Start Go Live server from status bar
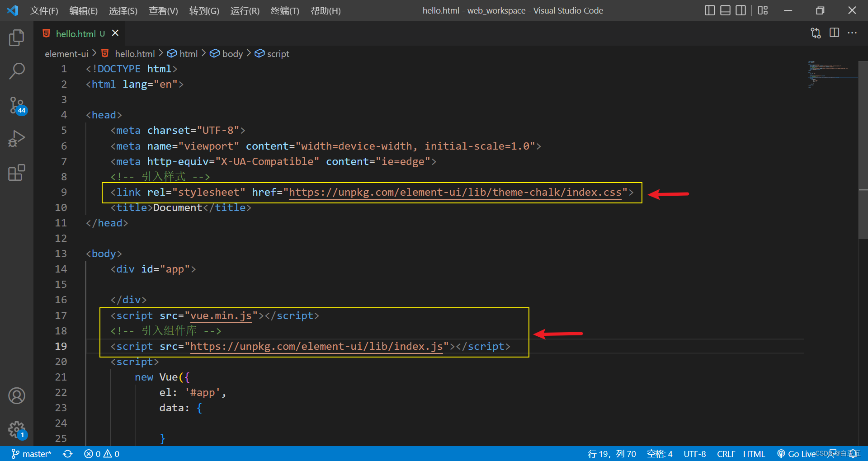This screenshot has height=461, width=868. coord(796,454)
